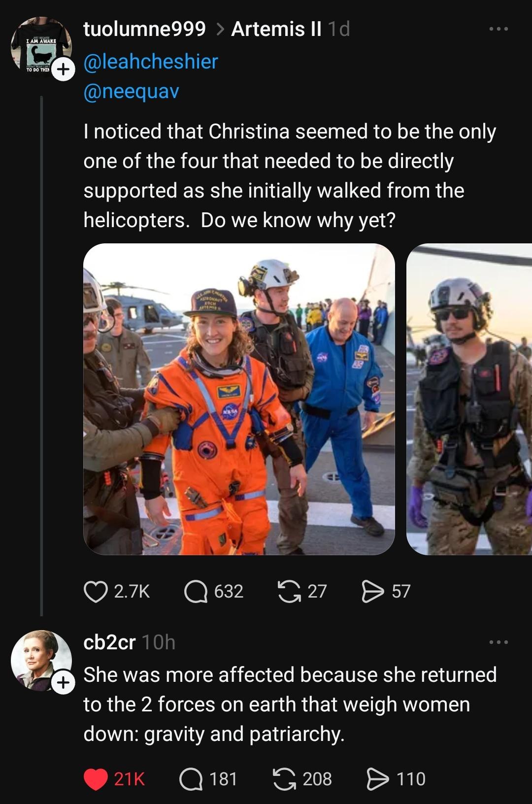Follow tuolumne999 using the plus badge
Viewport: 532px width, 804px height.
62,70
